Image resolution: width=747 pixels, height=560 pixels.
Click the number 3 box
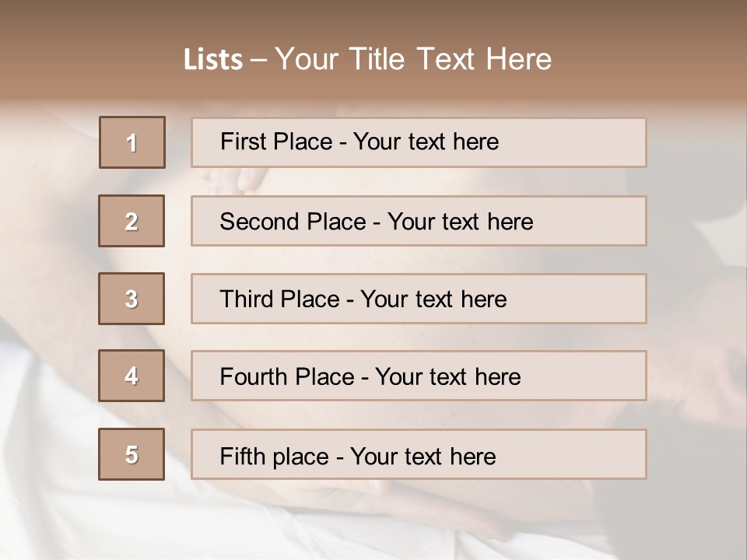click(x=132, y=299)
